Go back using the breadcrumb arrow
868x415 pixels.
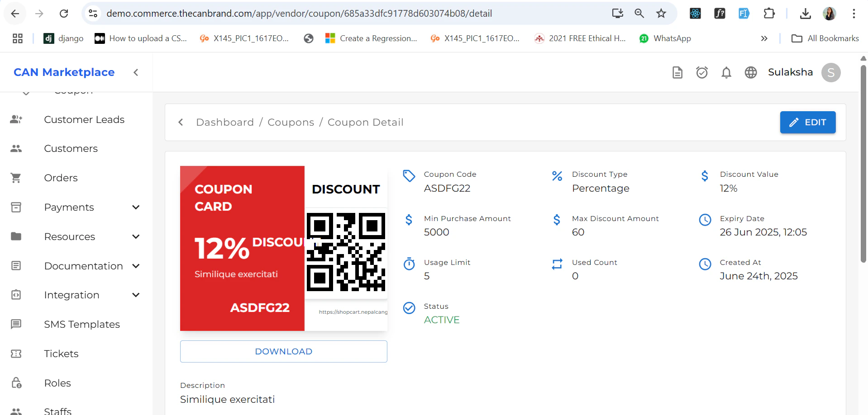coord(181,122)
